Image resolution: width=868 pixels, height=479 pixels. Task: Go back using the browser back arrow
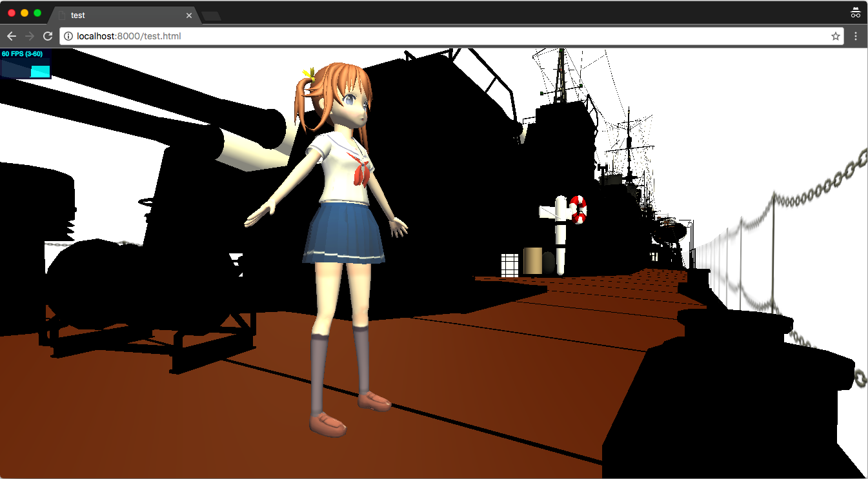pos(12,36)
